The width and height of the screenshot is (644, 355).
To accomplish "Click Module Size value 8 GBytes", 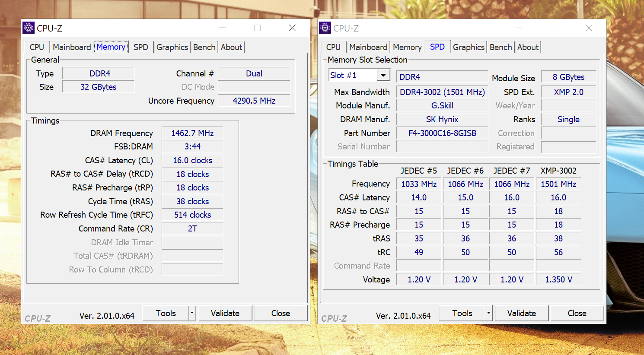I will pos(568,77).
